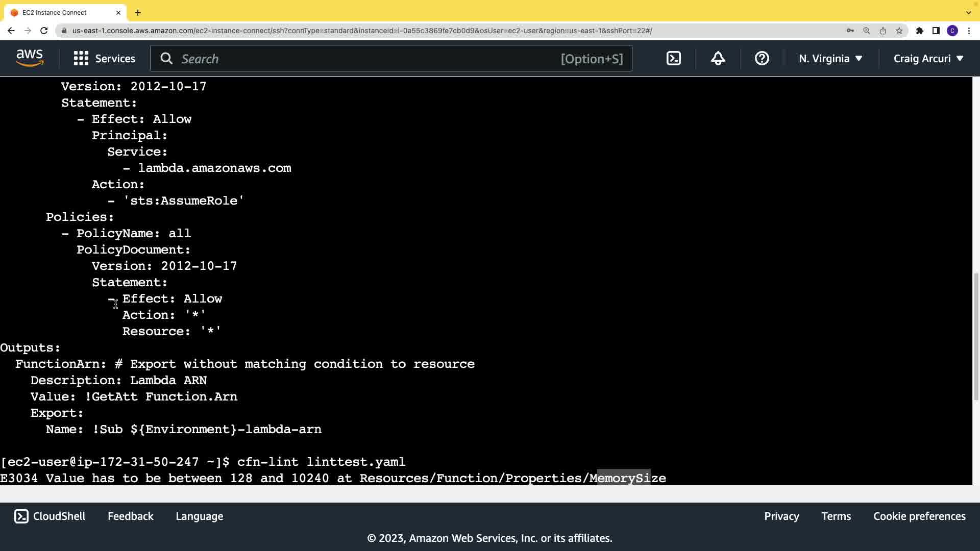The image size is (980, 551).
Task: Open the browser extensions puzzle icon
Action: pyautogui.click(x=919, y=31)
